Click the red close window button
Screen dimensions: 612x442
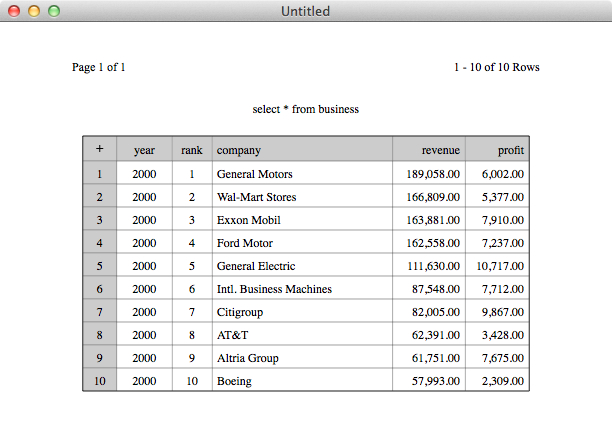(14, 11)
